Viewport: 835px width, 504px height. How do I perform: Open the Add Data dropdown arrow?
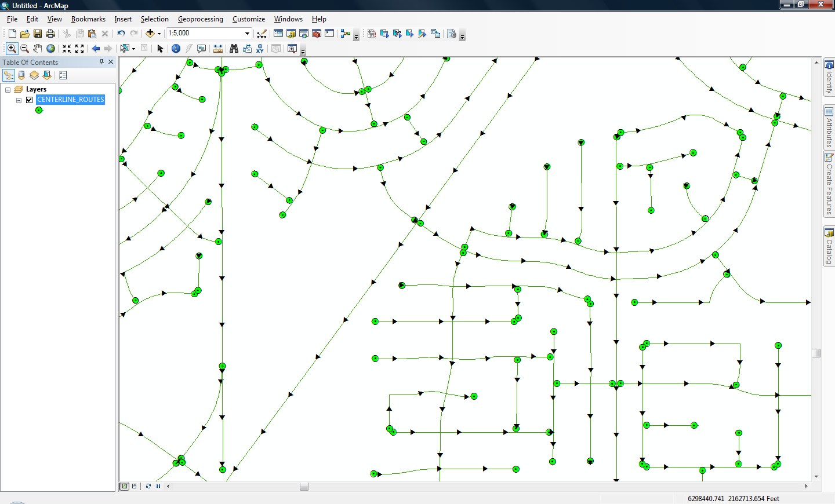[159, 34]
